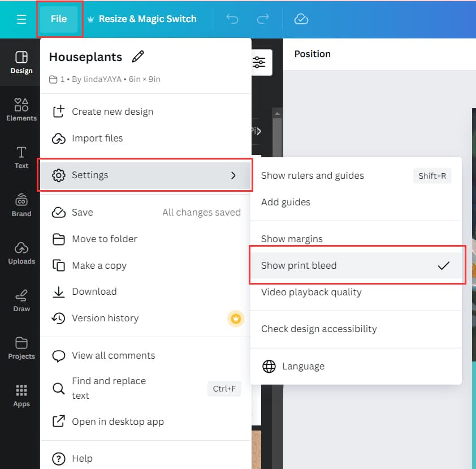Open Help from File menu
Image resolution: width=476 pixels, height=469 pixels.
(145, 458)
